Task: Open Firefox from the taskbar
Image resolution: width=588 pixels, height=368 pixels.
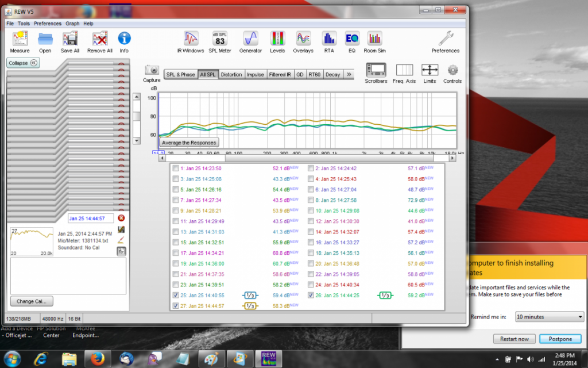Action: (x=98, y=359)
